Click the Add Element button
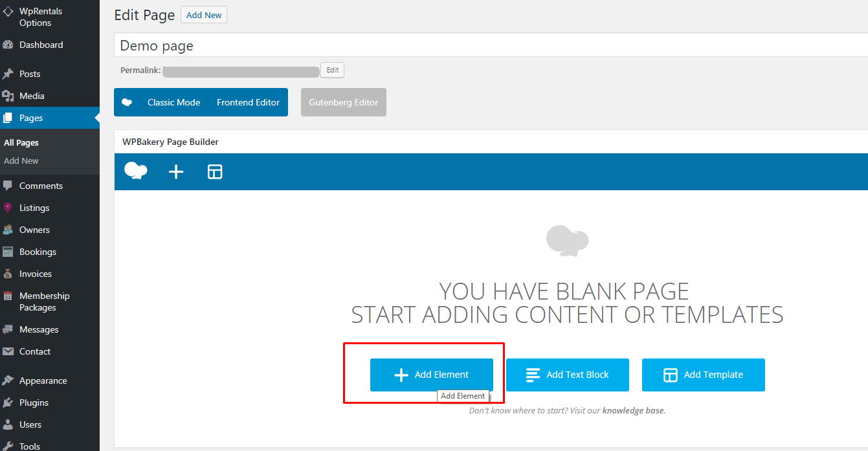The image size is (868, 451). pyautogui.click(x=432, y=375)
